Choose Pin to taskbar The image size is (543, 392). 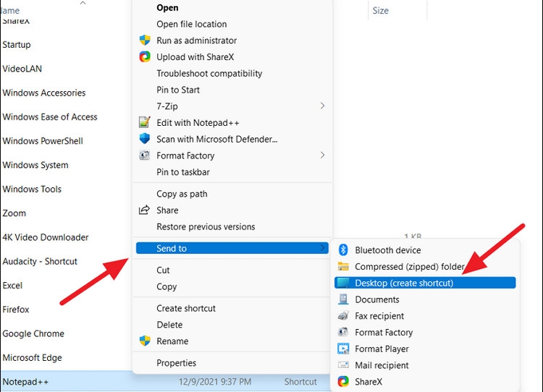pos(183,172)
